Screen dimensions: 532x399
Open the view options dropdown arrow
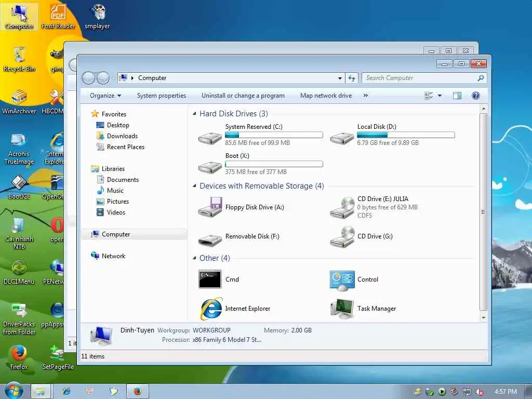(440, 96)
